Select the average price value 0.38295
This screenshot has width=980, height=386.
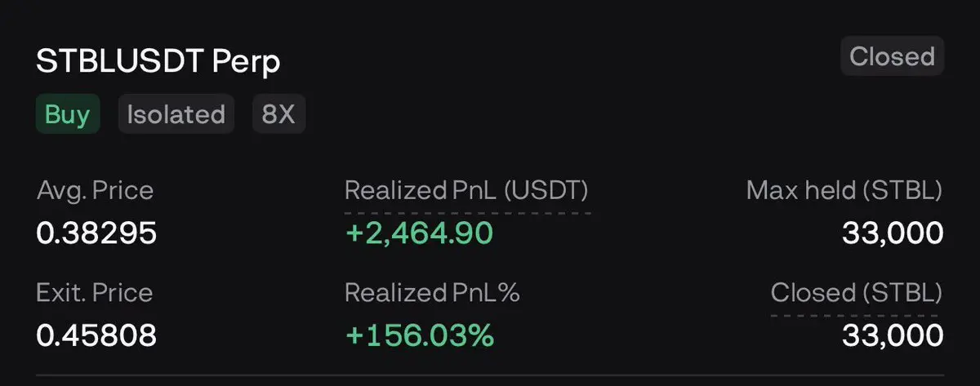[96, 234]
